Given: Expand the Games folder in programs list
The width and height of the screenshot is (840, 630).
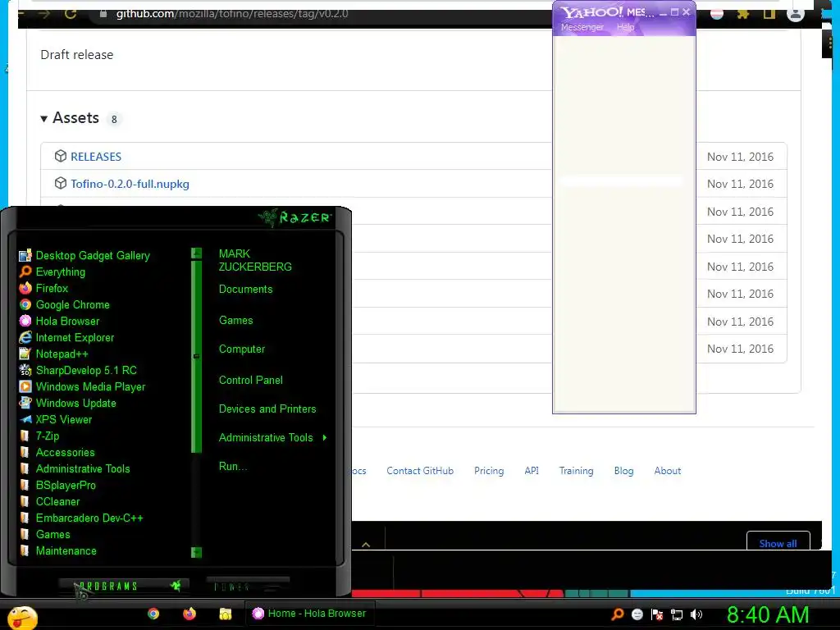Looking at the screenshot, I should (45, 534).
